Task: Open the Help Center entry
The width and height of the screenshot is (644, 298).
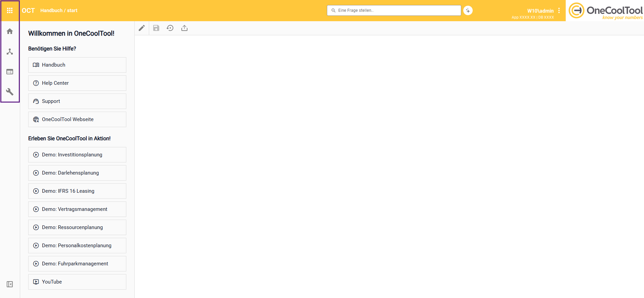Action: point(77,83)
